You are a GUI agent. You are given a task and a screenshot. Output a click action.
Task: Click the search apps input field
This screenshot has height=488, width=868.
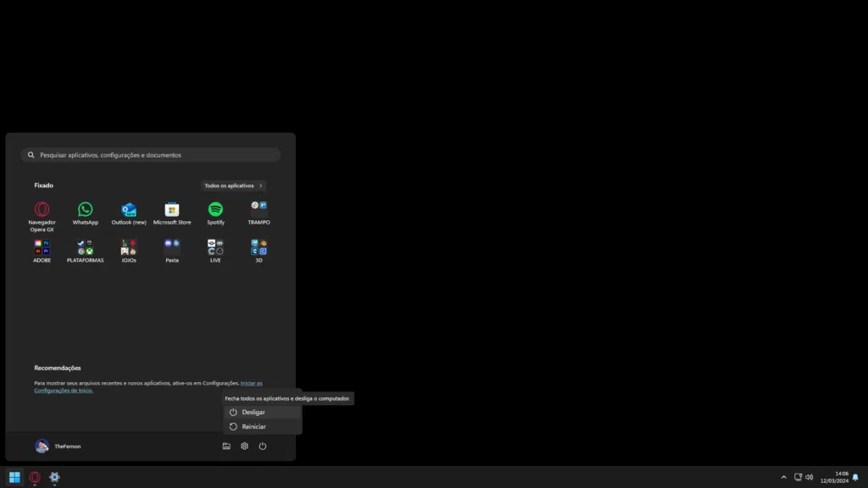click(150, 154)
